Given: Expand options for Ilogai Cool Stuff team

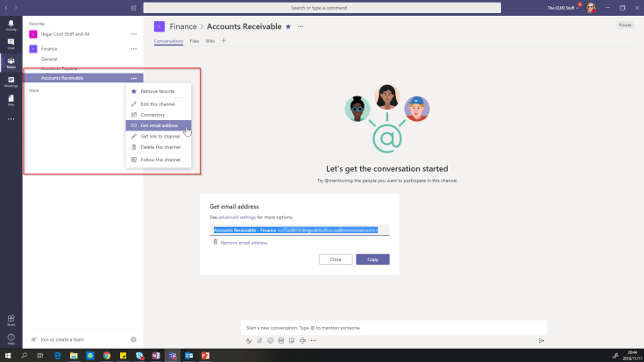Looking at the screenshot, I should pyautogui.click(x=134, y=34).
